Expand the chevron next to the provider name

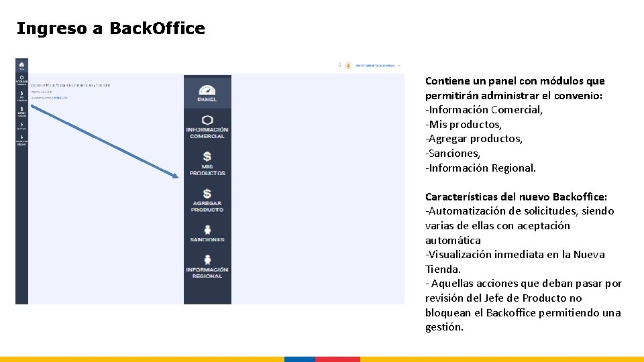pos(398,66)
